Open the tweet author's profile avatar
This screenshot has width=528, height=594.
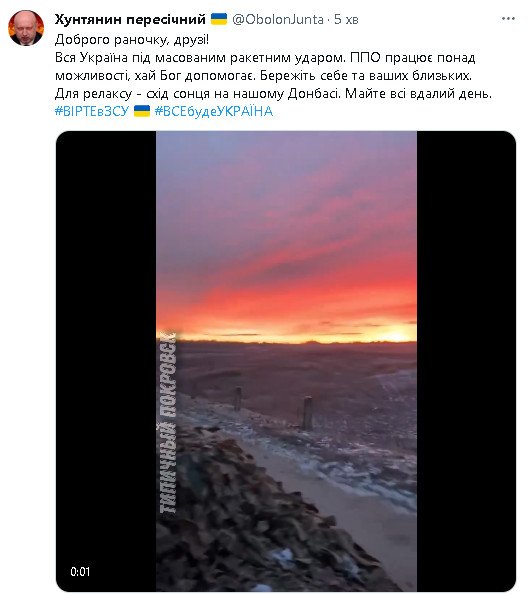(26, 28)
